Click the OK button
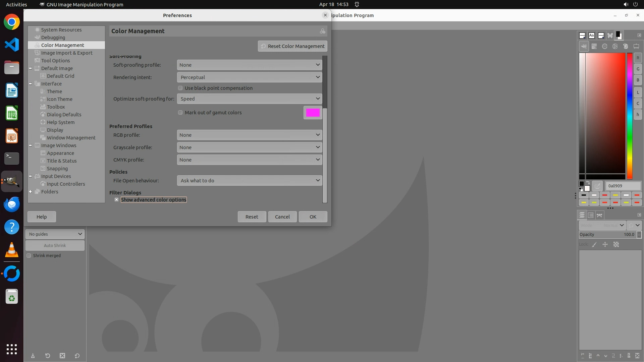The width and height of the screenshot is (644, 362). click(x=313, y=217)
